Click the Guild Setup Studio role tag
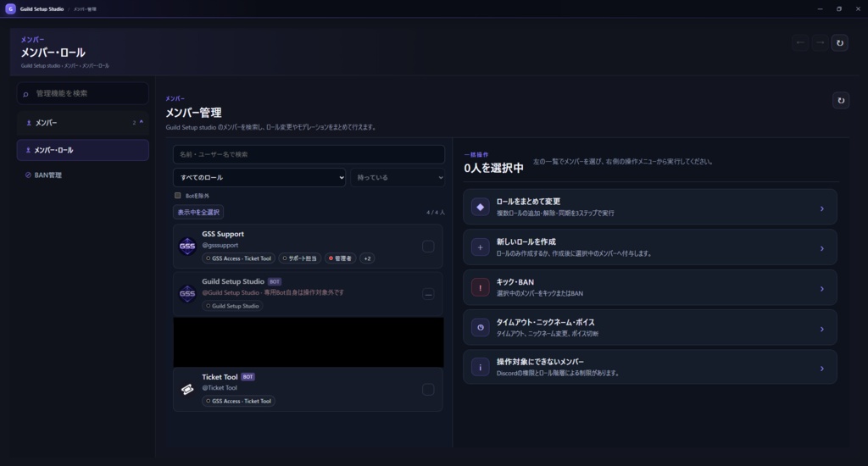The image size is (868, 466). (x=232, y=306)
